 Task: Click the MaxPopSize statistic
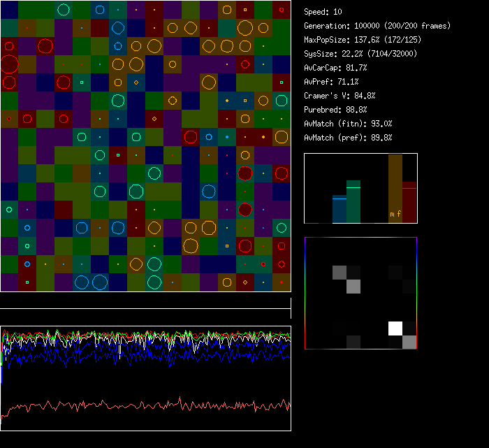pos(363,40)
